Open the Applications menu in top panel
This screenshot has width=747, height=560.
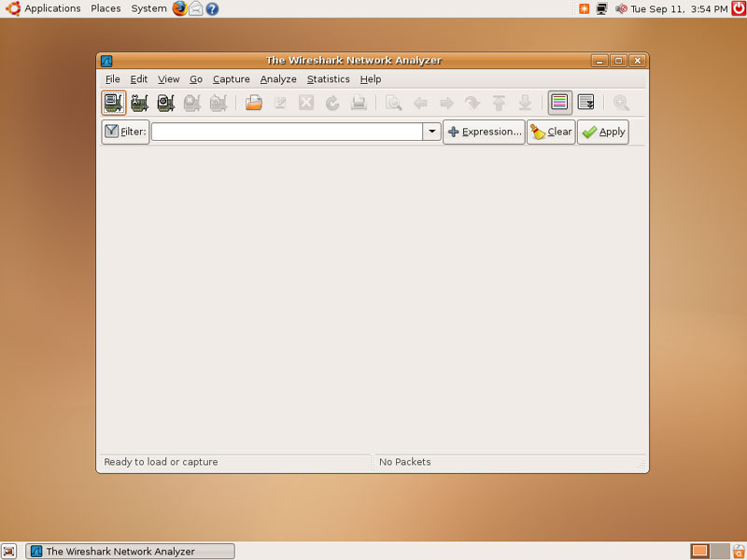coord(52,8)
